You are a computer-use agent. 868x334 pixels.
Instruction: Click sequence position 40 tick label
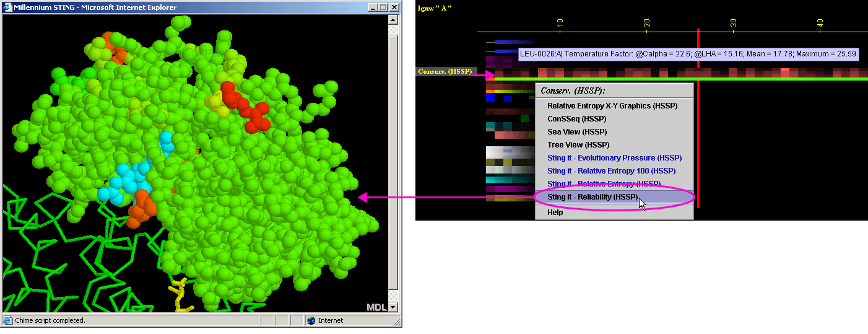coord(820,24)
